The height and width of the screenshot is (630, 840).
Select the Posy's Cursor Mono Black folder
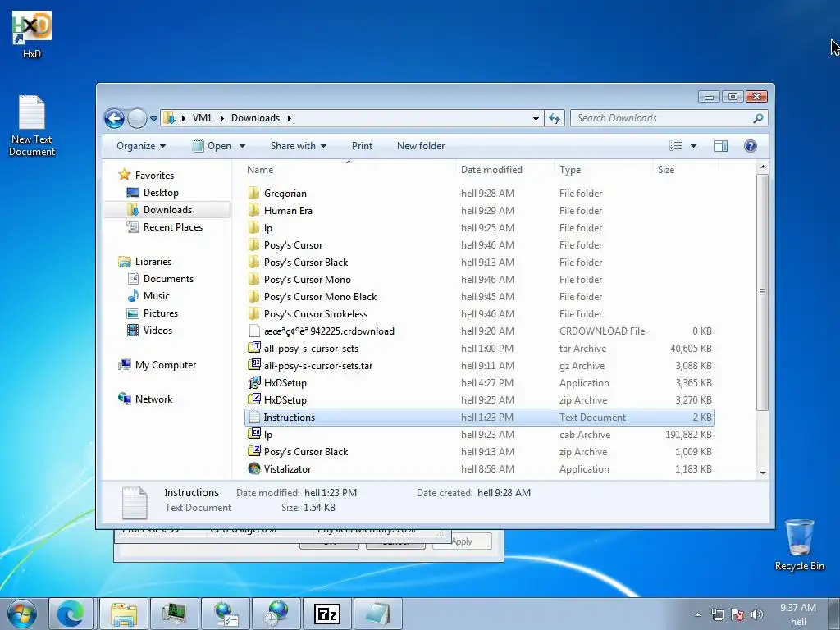click(x=479, y=296)
